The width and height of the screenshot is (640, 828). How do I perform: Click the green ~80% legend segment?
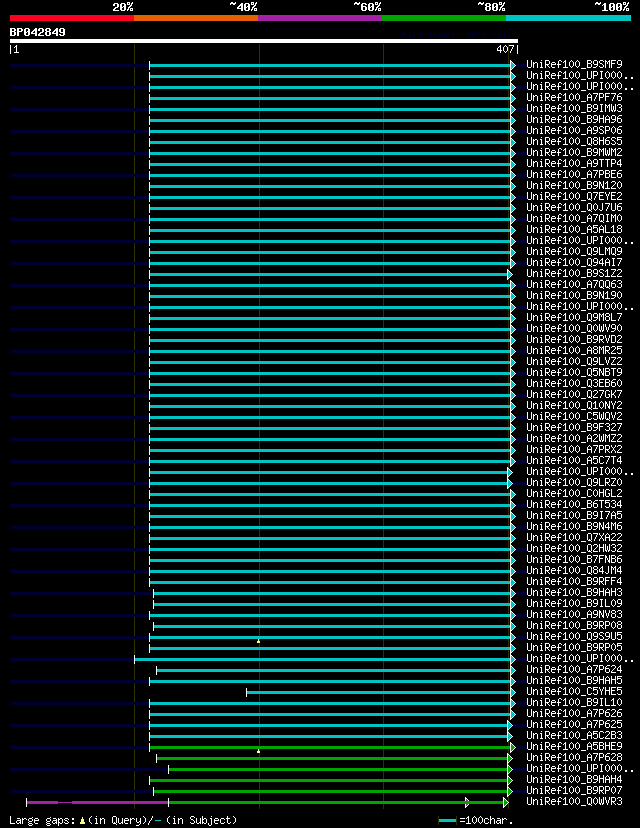pyautogui.click(x=444, y=18)
